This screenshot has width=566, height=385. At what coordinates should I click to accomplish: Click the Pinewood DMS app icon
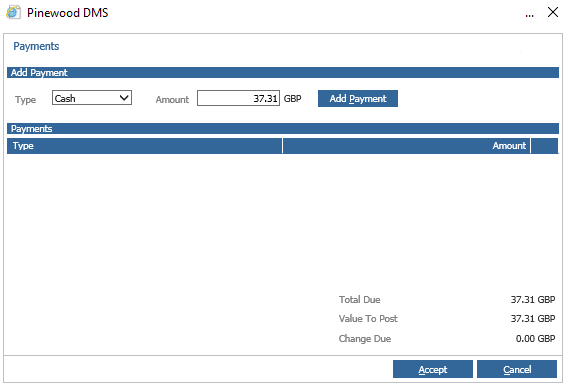tap(13, 12)
